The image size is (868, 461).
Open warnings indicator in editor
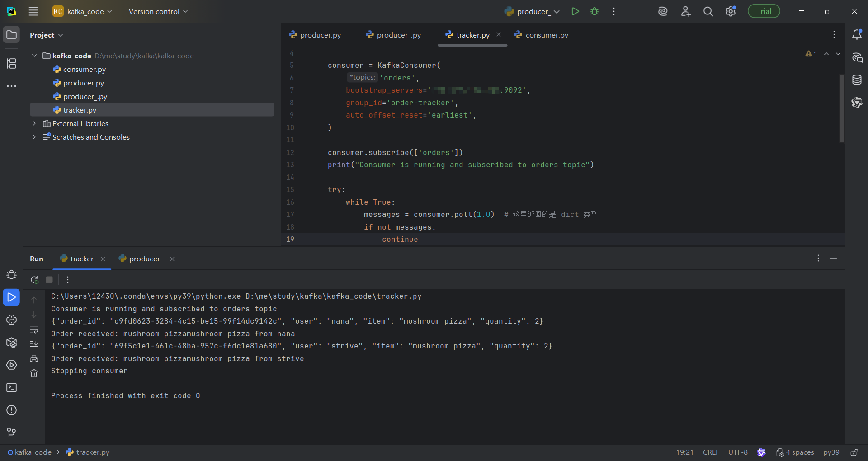coord(811,54)
